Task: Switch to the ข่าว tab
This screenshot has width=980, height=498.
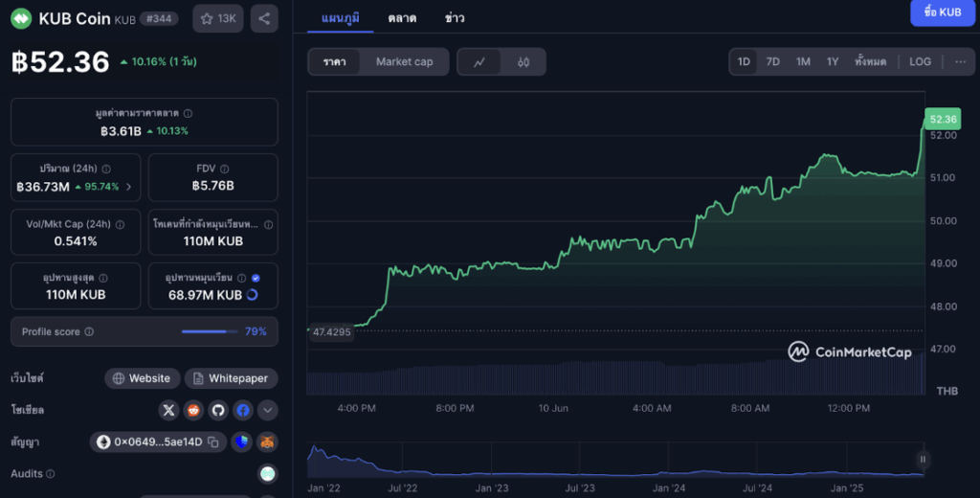Action: pyautogui.click(x=456, y=17)
